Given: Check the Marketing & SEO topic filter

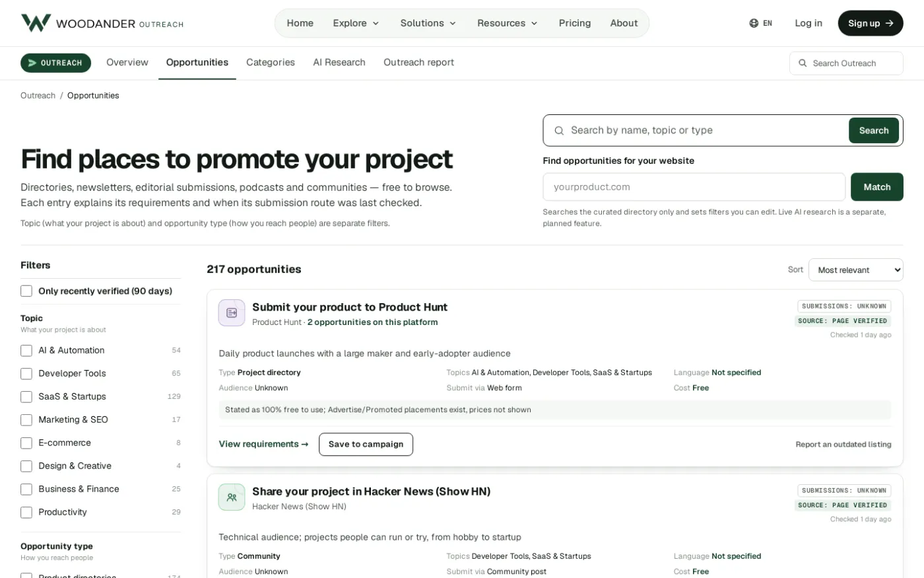Looking at the screenshot, I should click(x=26, y=420).
